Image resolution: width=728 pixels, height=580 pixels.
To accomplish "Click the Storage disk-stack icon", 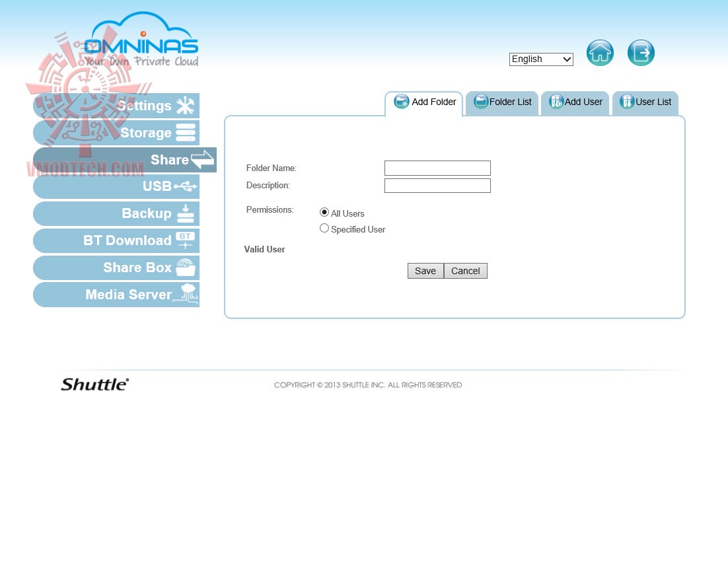I will [185, 132].
